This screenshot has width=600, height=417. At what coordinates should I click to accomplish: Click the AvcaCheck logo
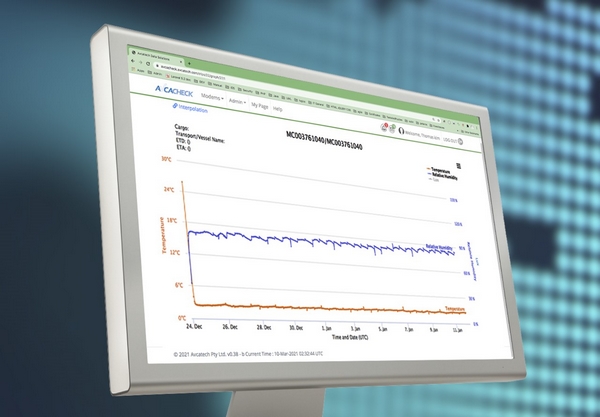coord(174,91)
